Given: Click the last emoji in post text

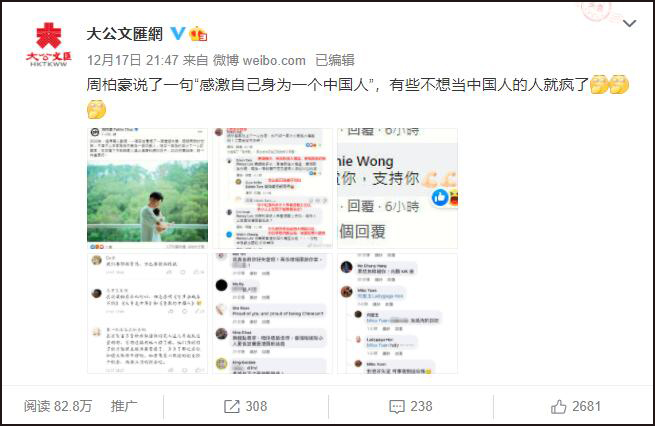Looking at the screenshot, I should pyautogui.click(x=96, y=109).
